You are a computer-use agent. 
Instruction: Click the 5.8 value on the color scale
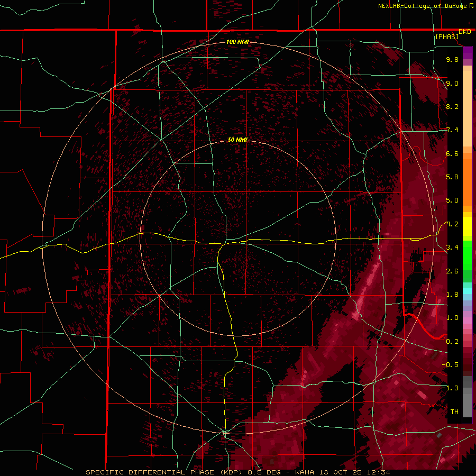coord(452,177)
